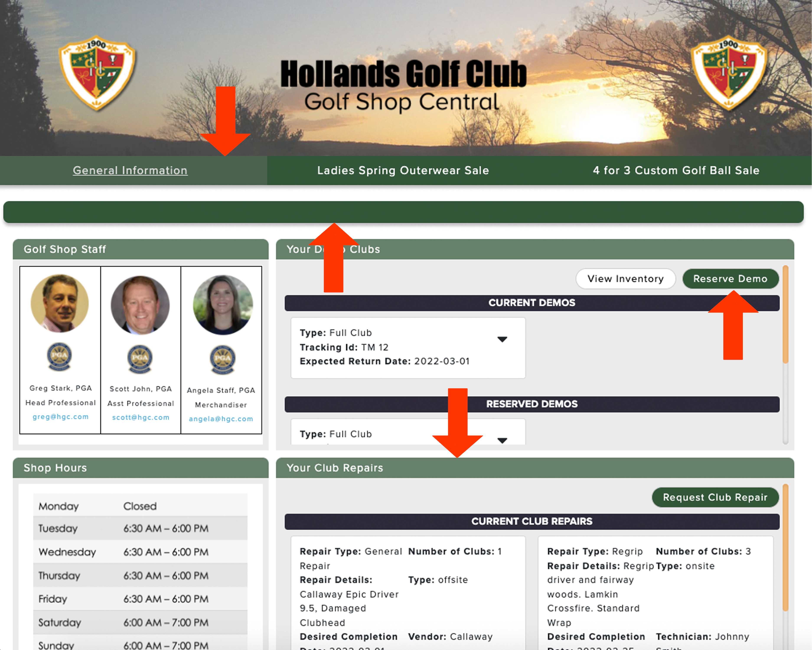
Task: Open the 4 for 3 Custom Golf Ball Sale tab
Action: [x=676, y=171]
